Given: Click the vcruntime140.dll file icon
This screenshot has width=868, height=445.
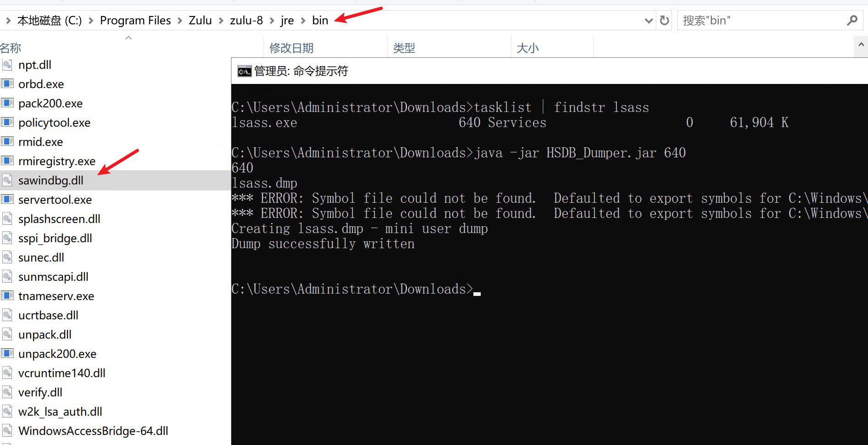Looking at the screenshot, I should click(7, 373).
